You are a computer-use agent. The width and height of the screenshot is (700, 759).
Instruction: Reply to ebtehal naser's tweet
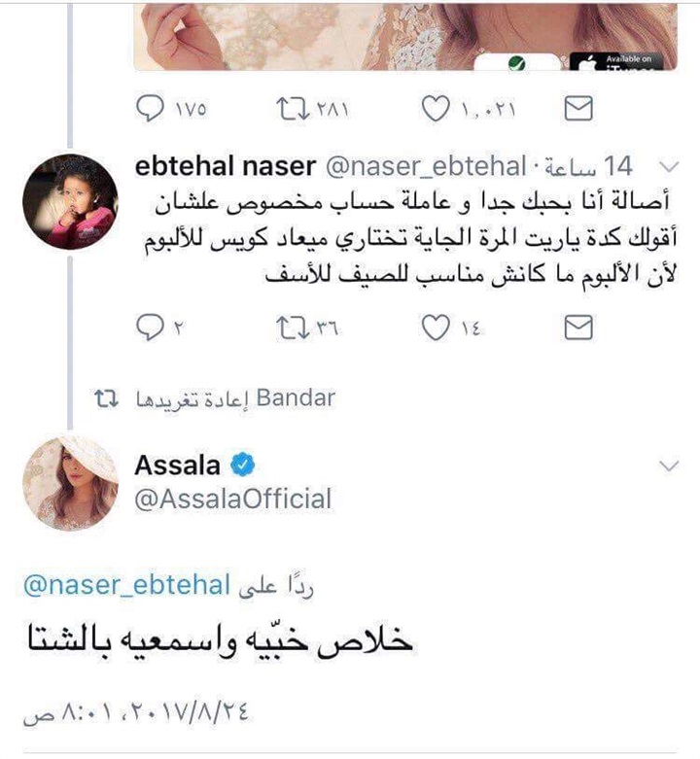150,328
